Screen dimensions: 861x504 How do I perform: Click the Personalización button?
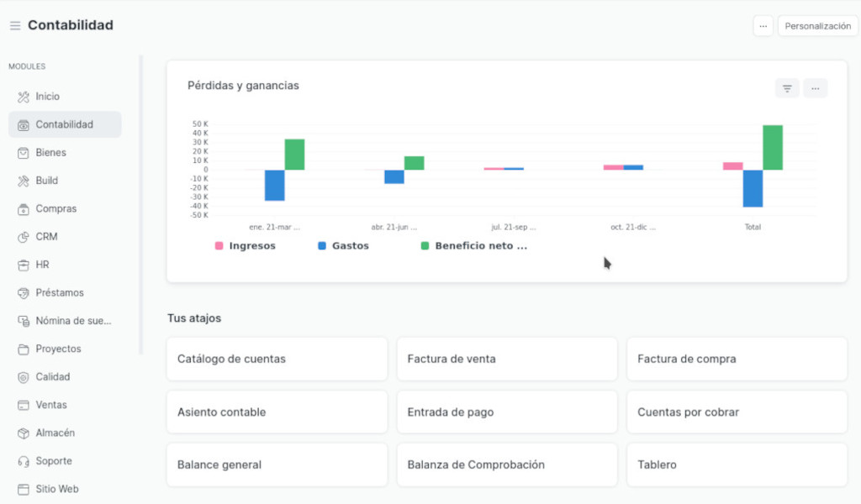[817, 26]
